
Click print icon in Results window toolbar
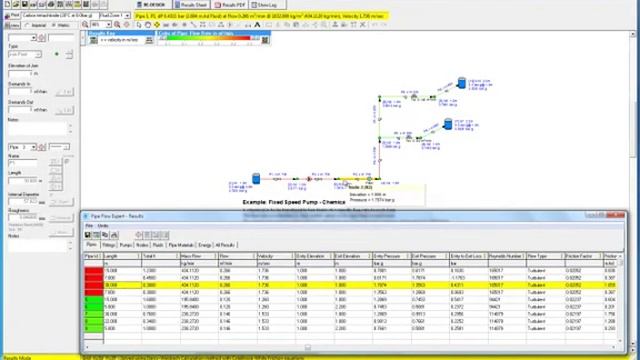pyautogui.click(x=114, y=235)
